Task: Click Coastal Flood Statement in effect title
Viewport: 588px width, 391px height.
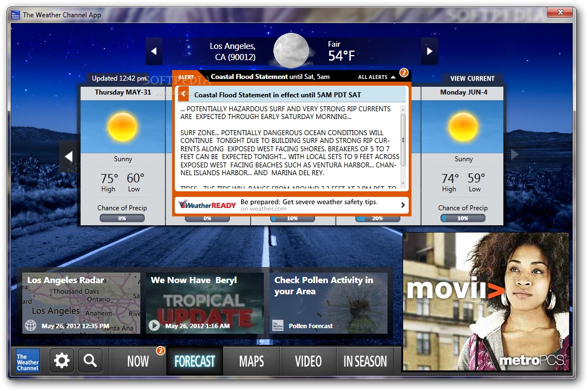Action: click(277, 95)
